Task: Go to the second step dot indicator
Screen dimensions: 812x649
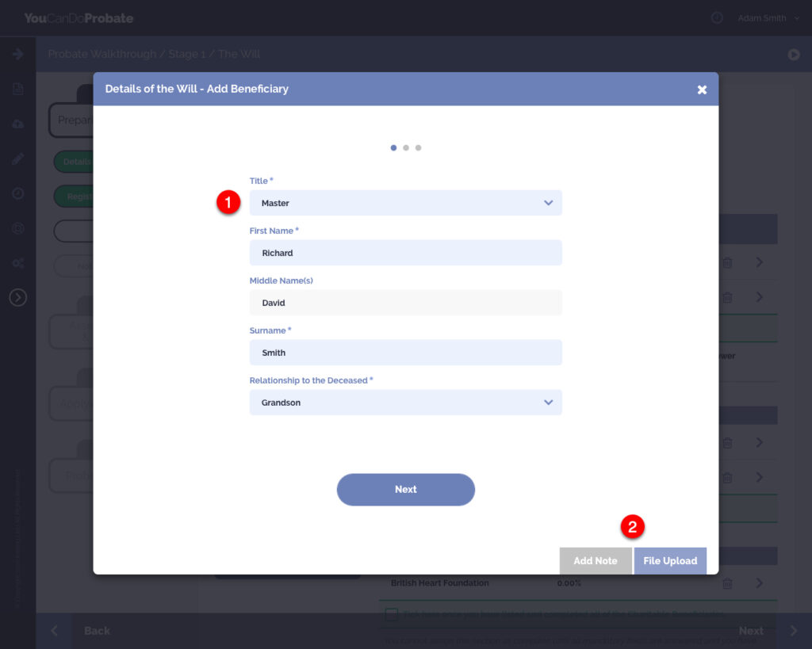Action: [406, 148]
